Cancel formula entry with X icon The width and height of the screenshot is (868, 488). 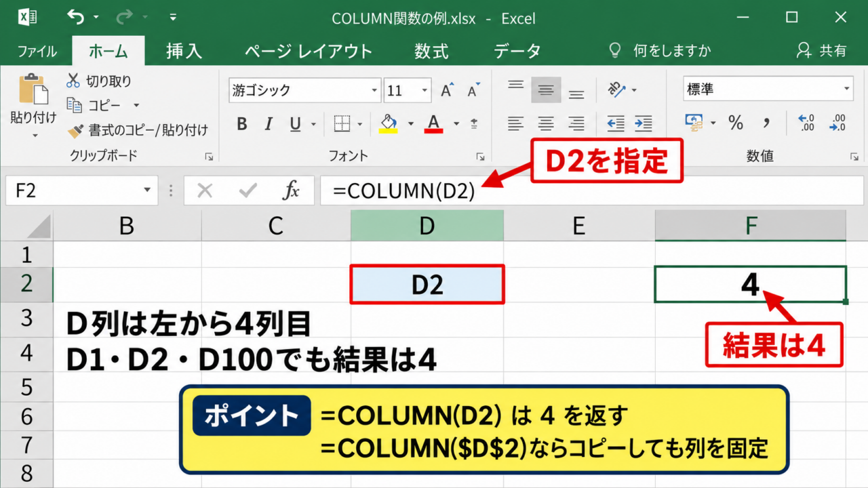(204, 191)
